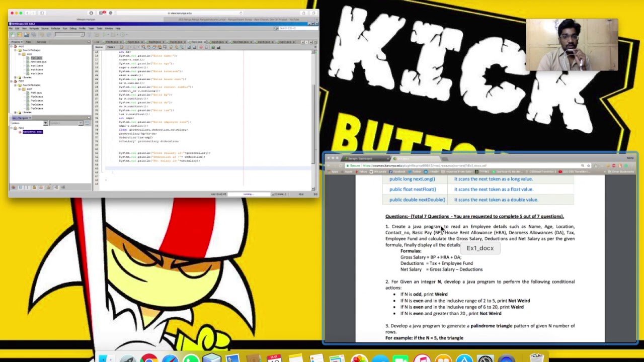Click the Chrome reload button
Image resolution: width=644 pixels, height=362 pixels.
(x=341, y=165)
